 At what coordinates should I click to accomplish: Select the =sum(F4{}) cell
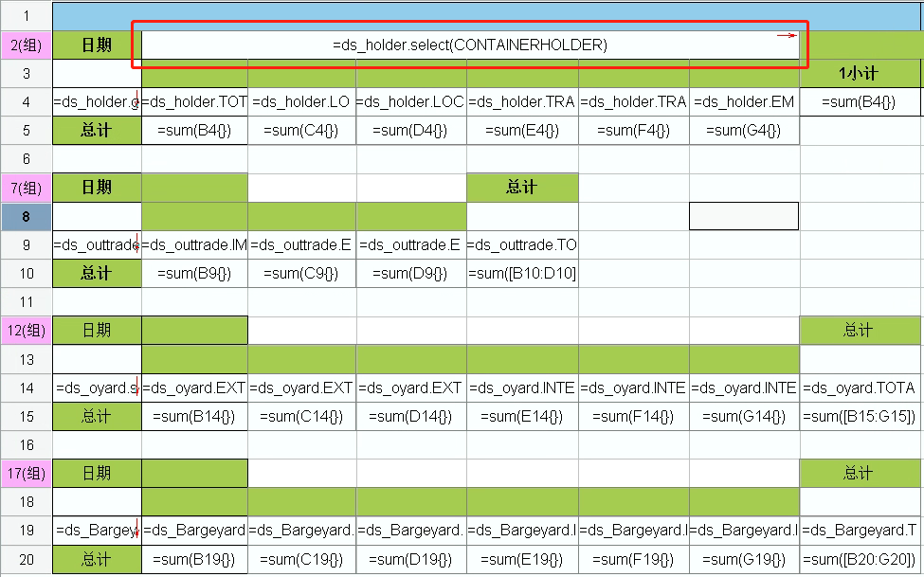click(x=634, y=130)
